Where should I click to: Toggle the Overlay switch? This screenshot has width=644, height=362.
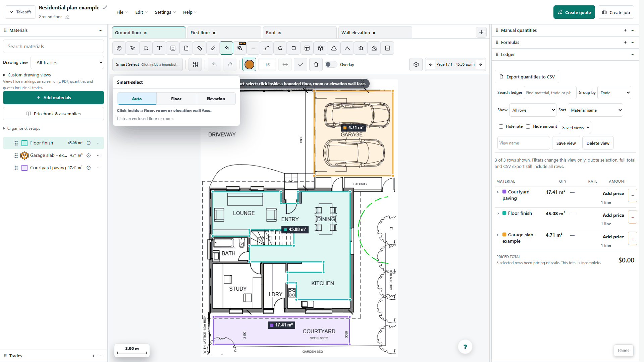331,65
